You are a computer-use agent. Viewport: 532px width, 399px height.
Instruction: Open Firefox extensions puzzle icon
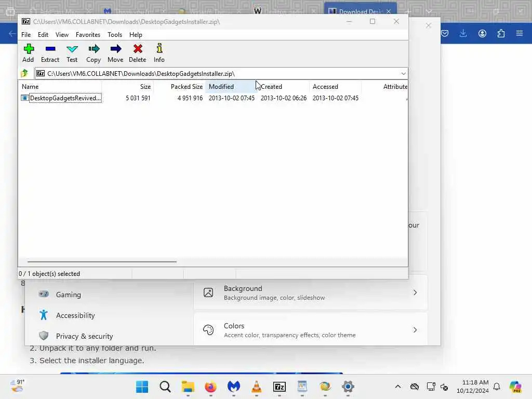tap(501, 33)
